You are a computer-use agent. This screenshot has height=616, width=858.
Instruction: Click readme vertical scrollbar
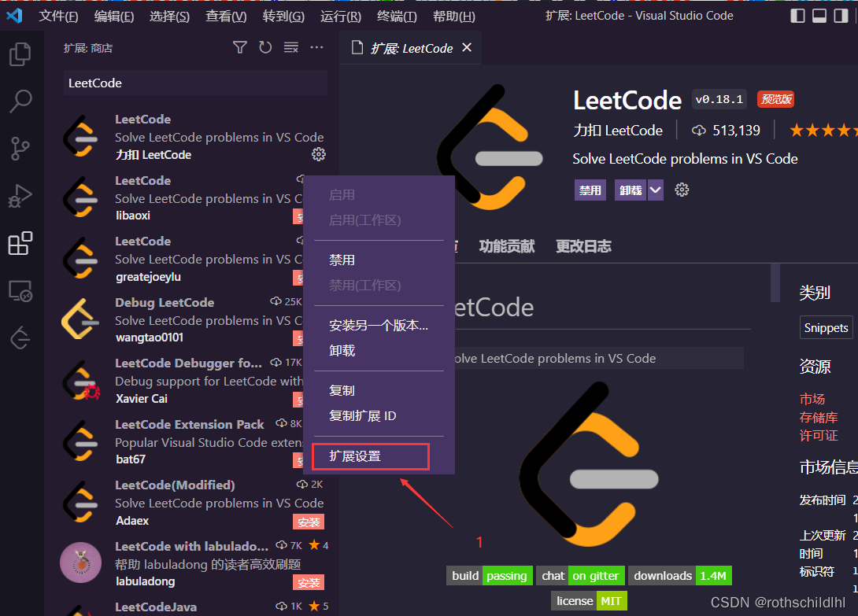click(x=775, y=283)
